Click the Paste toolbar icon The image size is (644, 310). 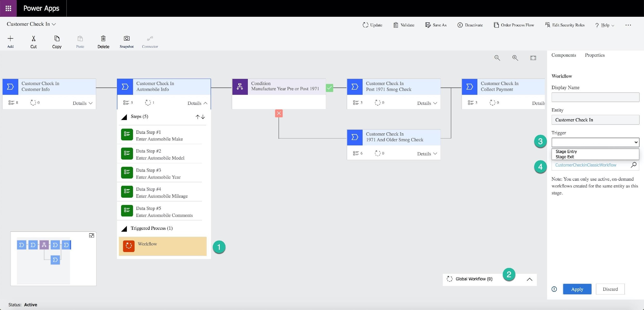[80, 39]
